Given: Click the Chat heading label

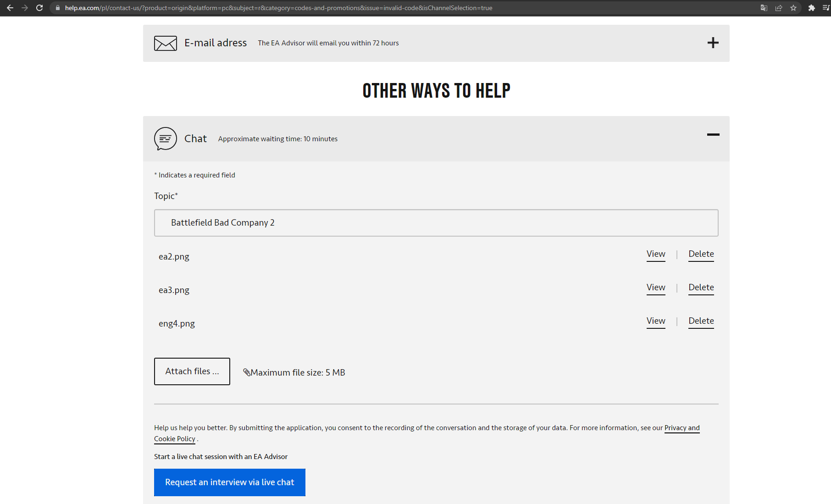Looking at the screenshot, I should (x=195, y=138).
